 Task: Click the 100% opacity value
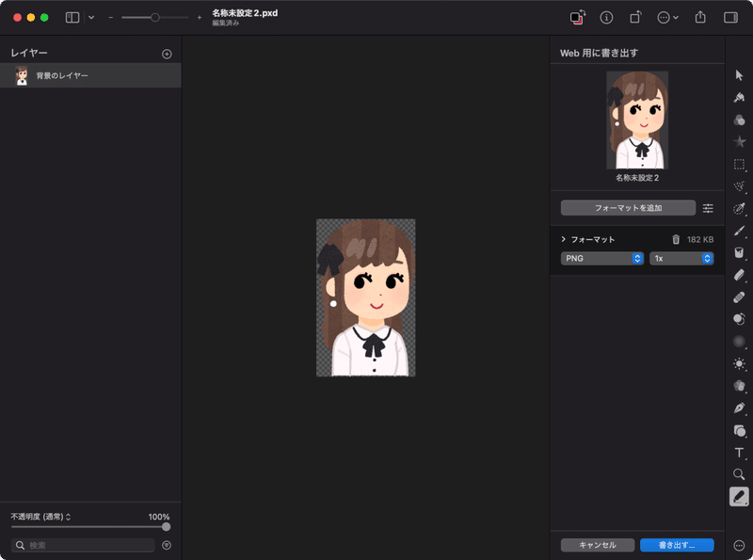pyautogui.click(x=158, y=517)
